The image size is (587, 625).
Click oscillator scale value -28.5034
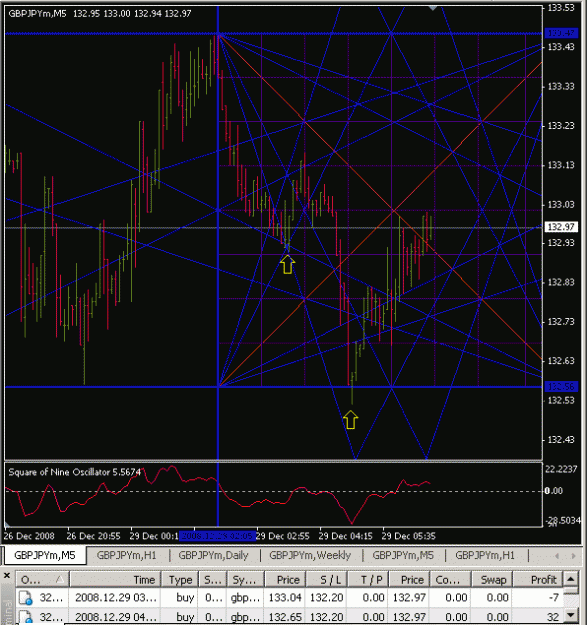[562, 521]
